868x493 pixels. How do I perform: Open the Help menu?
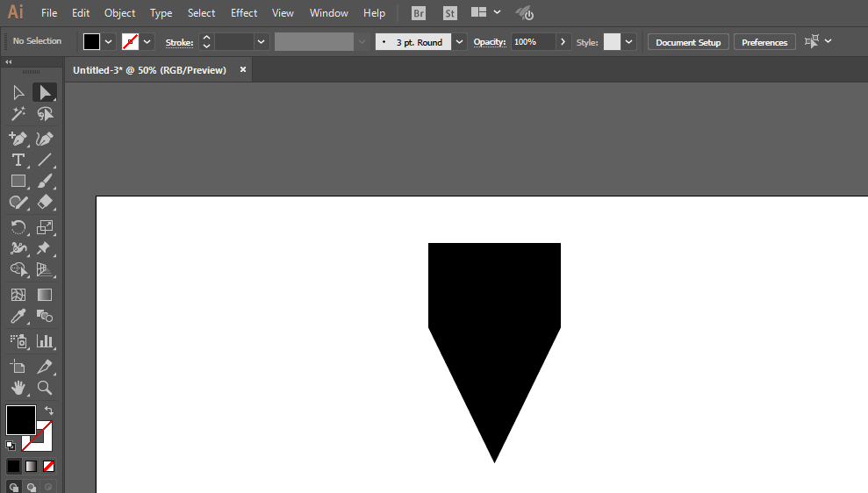(374, 13)
